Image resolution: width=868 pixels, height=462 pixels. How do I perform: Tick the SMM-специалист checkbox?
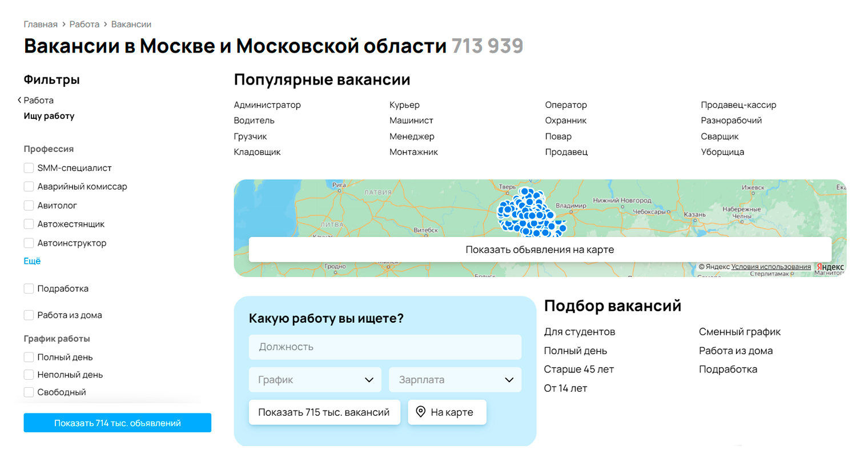(29, 168)
